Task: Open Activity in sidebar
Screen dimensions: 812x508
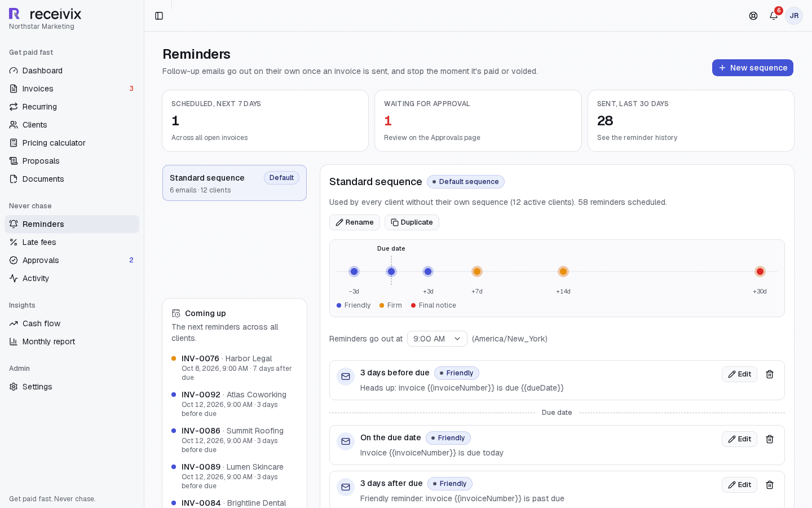Action: 72,278
